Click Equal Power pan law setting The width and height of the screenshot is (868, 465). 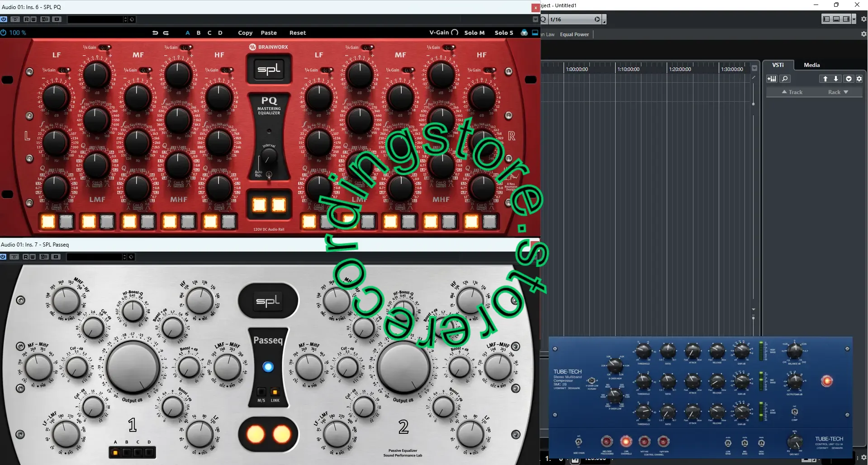point(574,34)
